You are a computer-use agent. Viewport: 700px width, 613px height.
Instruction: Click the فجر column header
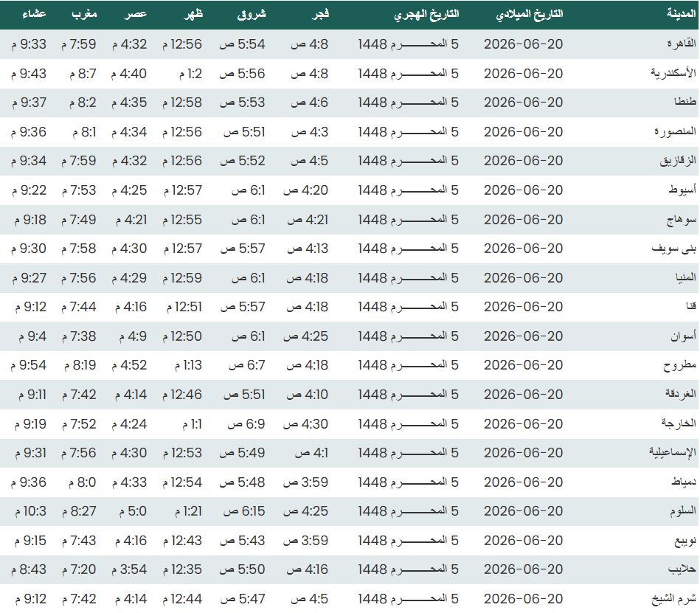pyautogui.click(x=321, y=14)
